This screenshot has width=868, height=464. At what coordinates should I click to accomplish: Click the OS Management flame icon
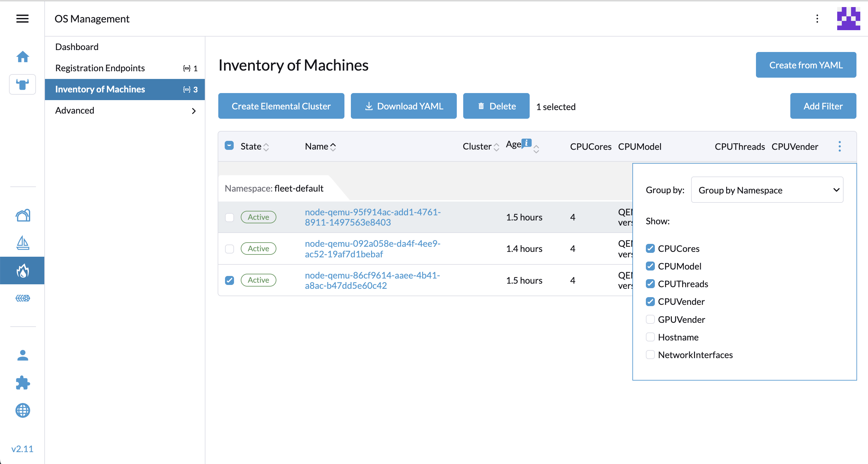(22, 271)
